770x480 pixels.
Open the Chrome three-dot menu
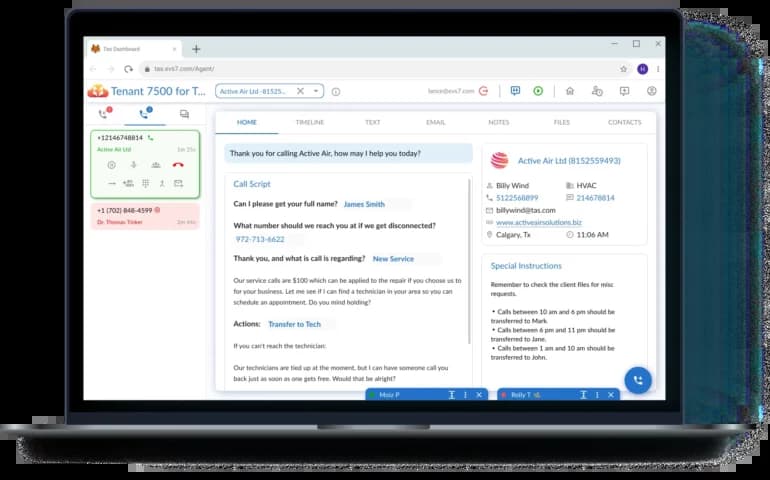(658, 69)
